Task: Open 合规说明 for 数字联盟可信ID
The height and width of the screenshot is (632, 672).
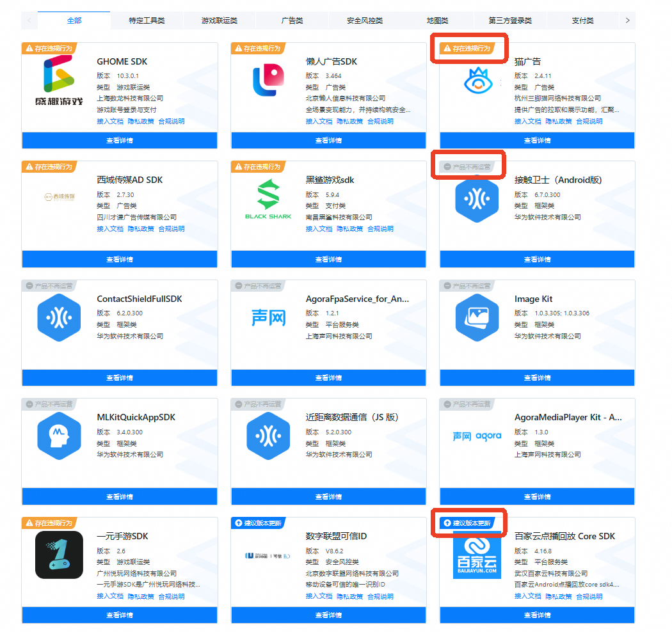Action: pyautogui.click(x=381, y=596)
